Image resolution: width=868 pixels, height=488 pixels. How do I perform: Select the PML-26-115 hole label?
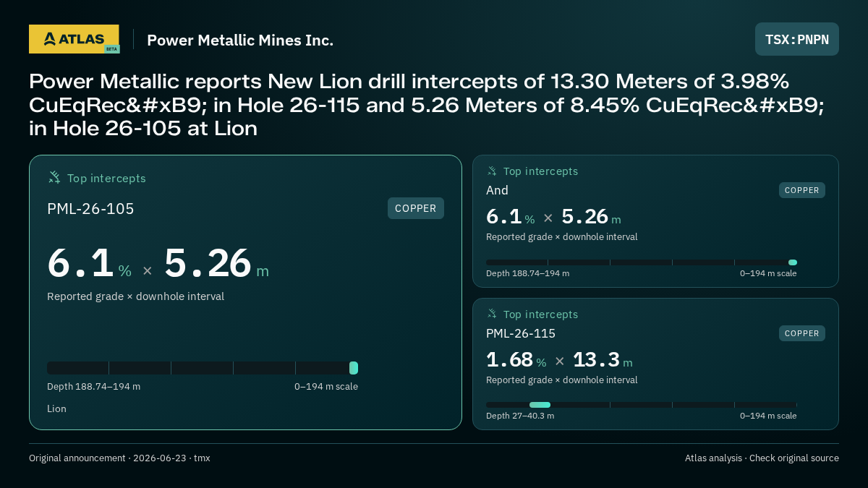coord(521,333)
